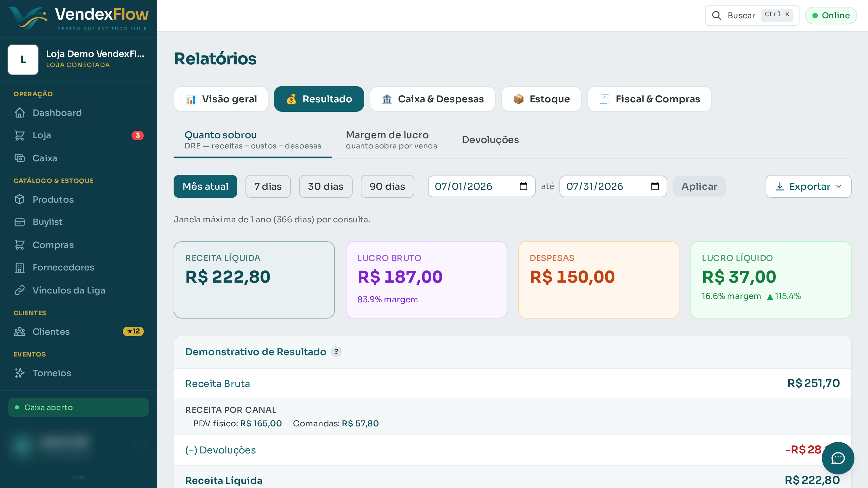Click the Loja badge showing 3
The image size is (868, 488).
137,135
